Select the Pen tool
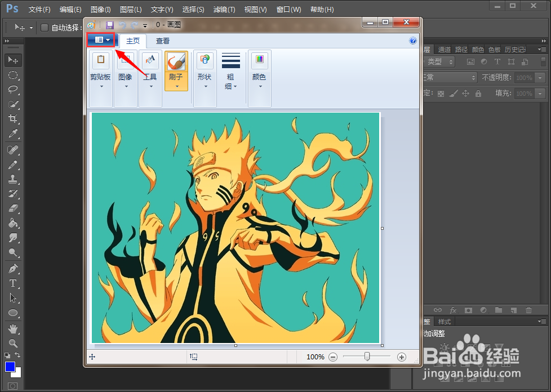The image size is (551, 392). [13, 269]
